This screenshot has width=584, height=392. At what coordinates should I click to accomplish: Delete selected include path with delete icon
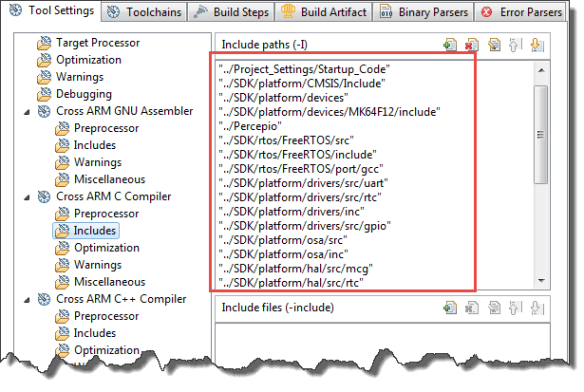tap(472, 45)
